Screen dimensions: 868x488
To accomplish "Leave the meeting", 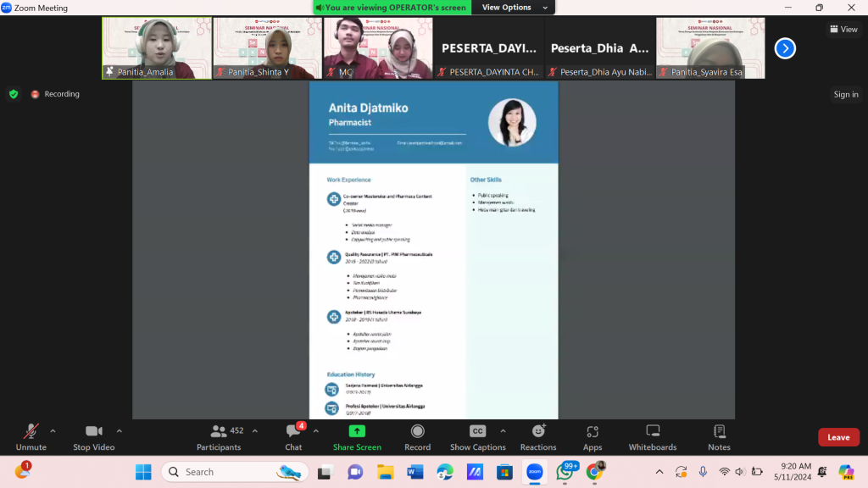I will pos(838,437).
